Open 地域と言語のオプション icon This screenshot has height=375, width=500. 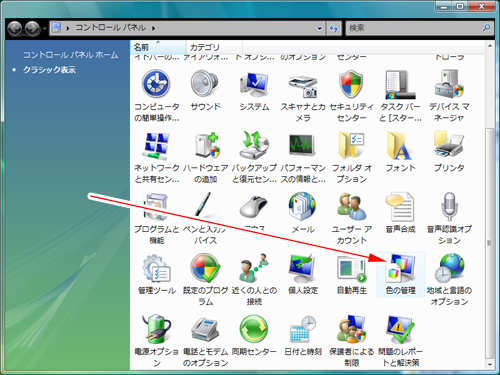tap(449, 269)
